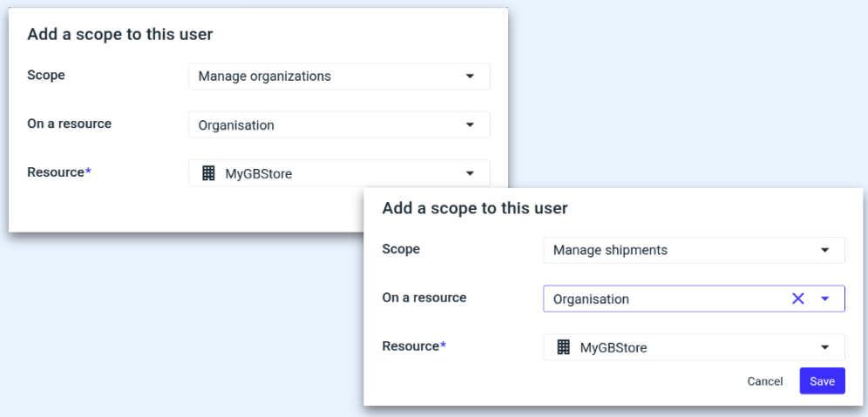Save the Manage shipments scope
Screen dimensions: 868x417
coord(822,381)
